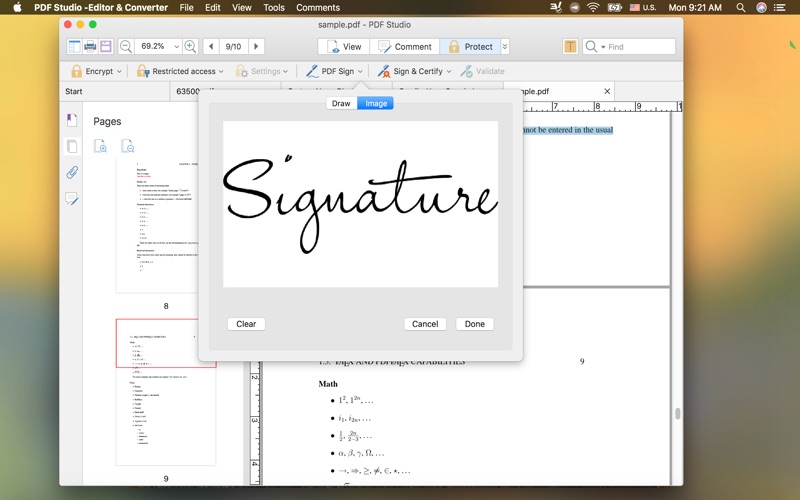Open Find options dropdown arrow
Viewport: 800px width, 500px height.
click(x=603, y=47)
